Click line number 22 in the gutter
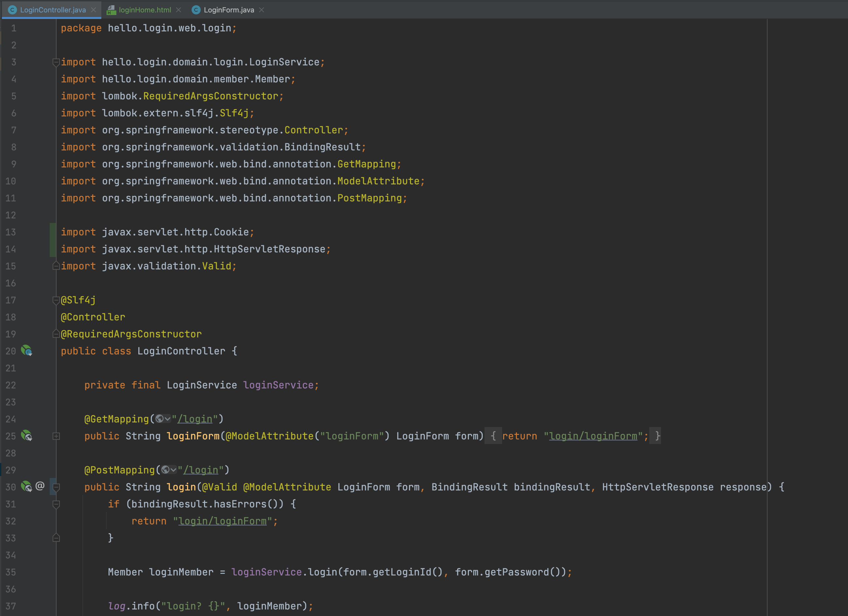848x616 pixels. pyautogui.click(x=11, y=385)
